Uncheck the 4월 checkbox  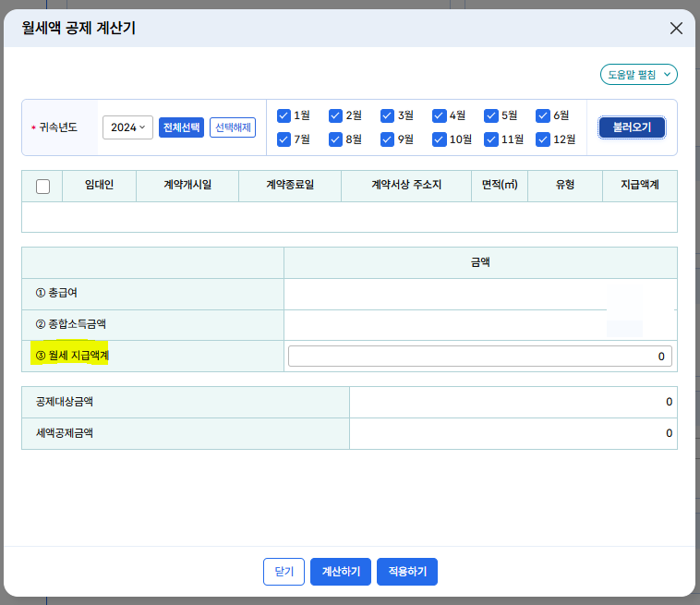(x=439, y=115)
